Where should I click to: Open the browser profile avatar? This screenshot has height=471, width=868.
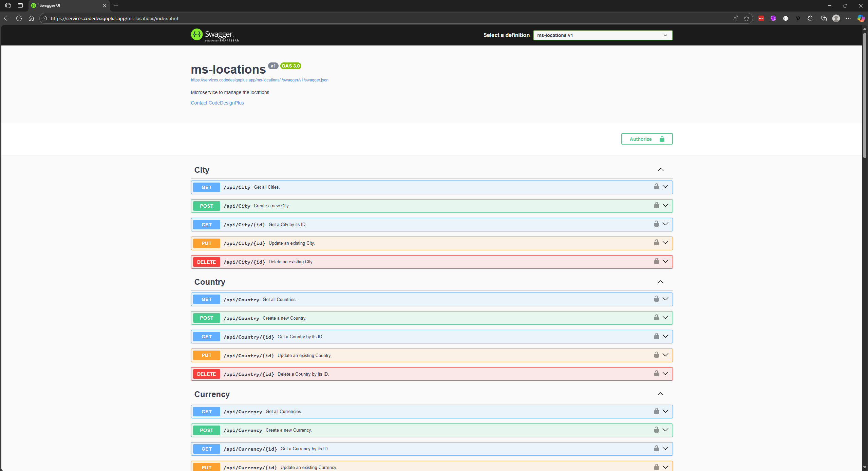(836, 18)
